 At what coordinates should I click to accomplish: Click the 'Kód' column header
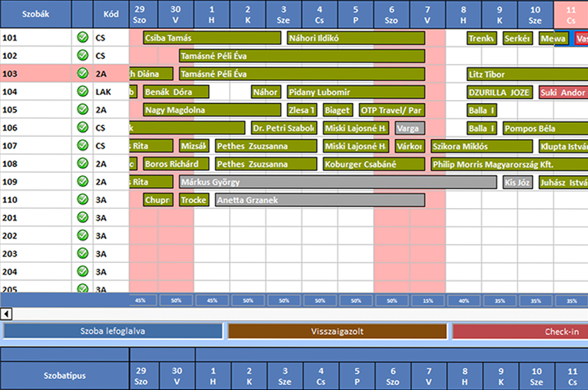[111, 14]
